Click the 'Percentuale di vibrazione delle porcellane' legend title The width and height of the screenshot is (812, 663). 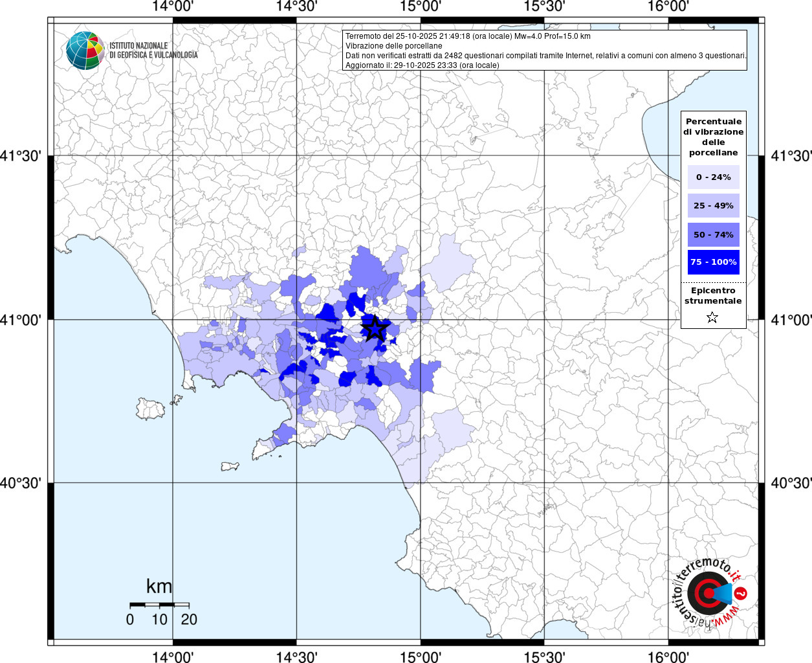(714, 137)
